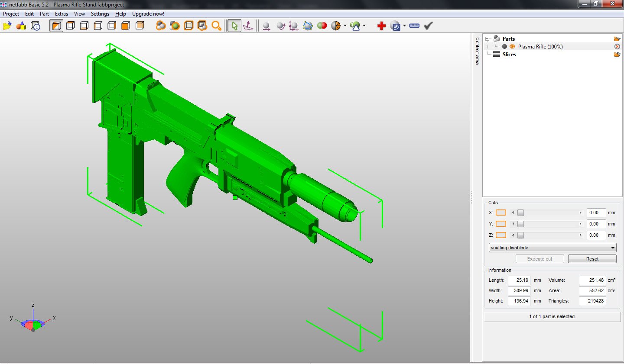This screenshot has height=364, width=624.
Task: Open the Settings menu
Action: (x=100, y=14)
